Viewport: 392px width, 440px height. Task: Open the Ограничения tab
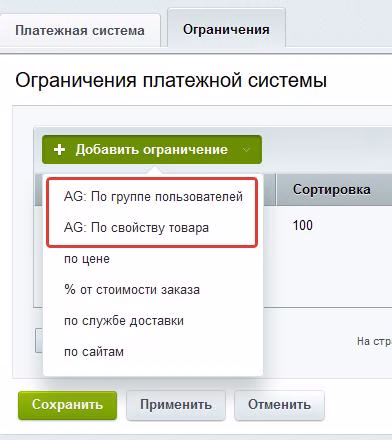226,29
